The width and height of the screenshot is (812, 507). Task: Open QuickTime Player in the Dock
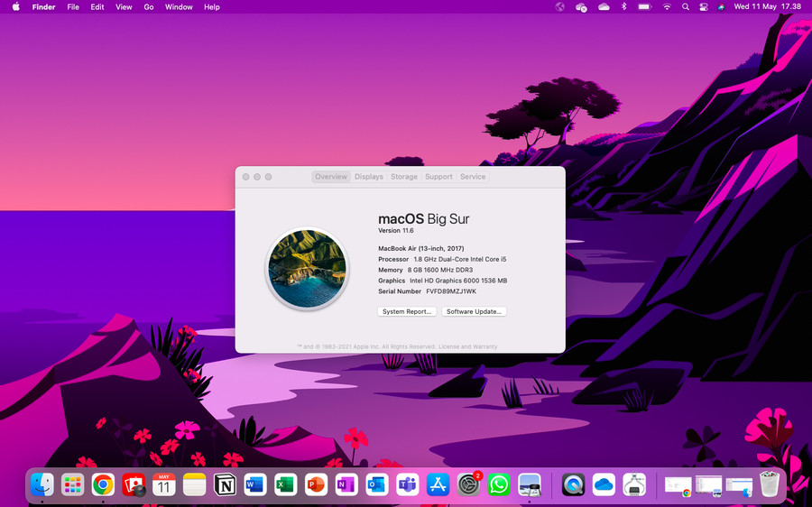(x=573, y=485)
